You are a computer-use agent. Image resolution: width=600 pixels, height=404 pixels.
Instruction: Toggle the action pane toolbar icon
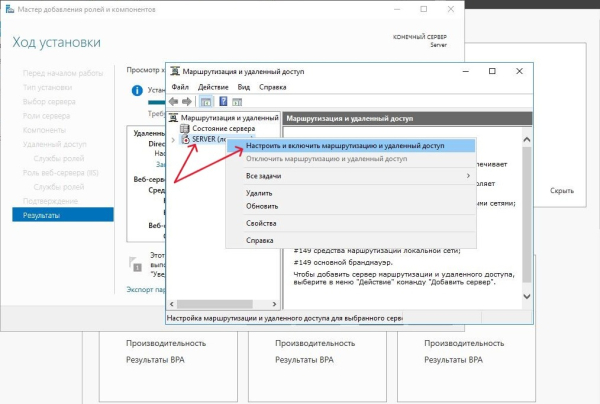pos(237,102)
